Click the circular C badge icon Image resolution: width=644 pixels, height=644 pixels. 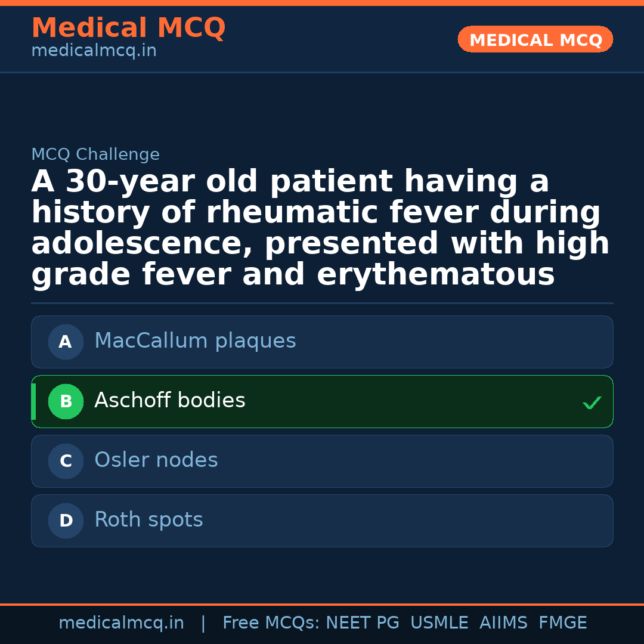point(66,461)
